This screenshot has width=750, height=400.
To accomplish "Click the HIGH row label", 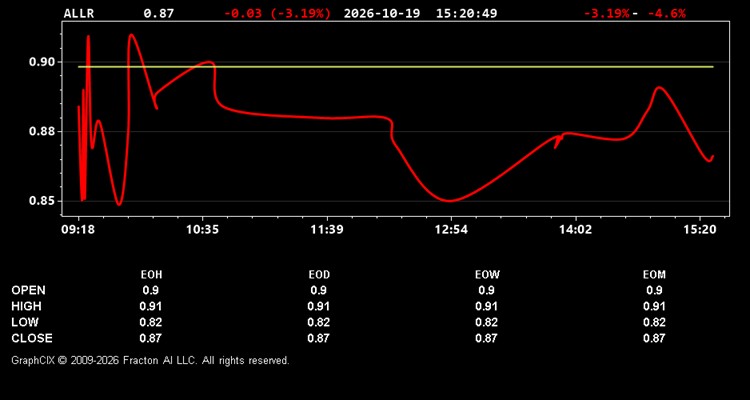I will tap(26, 306).
